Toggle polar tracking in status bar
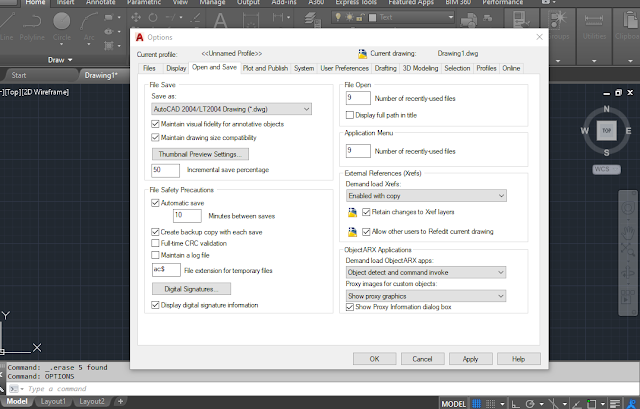The height and width of the screenshot is (409, 640). point(530,404)
